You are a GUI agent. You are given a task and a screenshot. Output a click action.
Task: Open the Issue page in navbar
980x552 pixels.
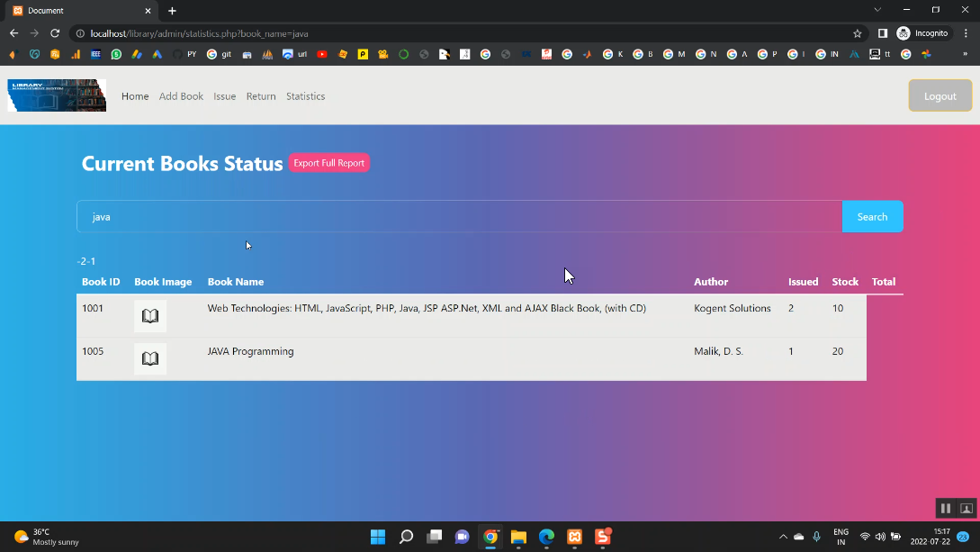click(224, 96)
